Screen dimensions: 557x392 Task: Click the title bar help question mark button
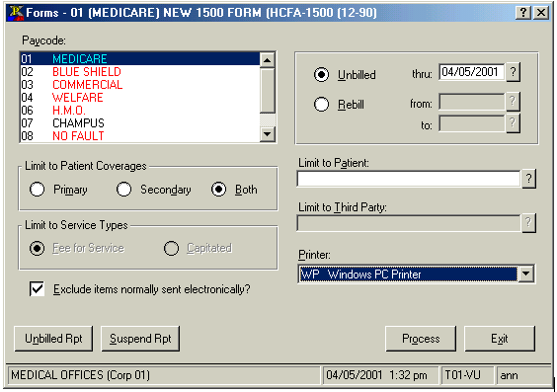click(x=523, y=13)
